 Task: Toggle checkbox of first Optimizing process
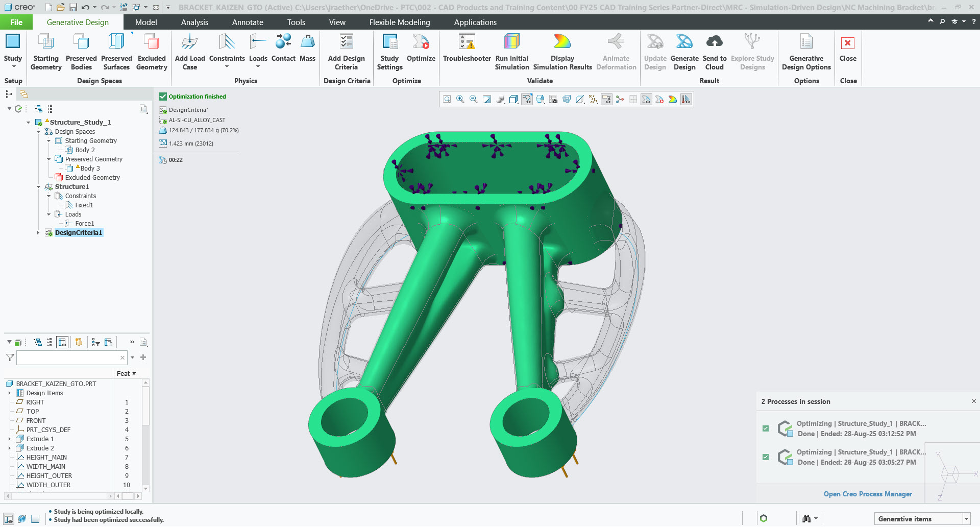tap(766, 428)
